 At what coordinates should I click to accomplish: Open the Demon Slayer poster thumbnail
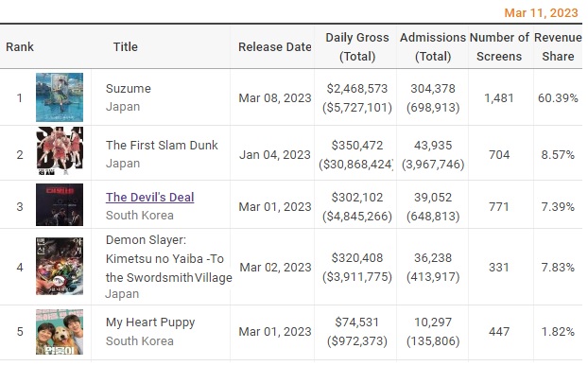(x=60, y=267)
